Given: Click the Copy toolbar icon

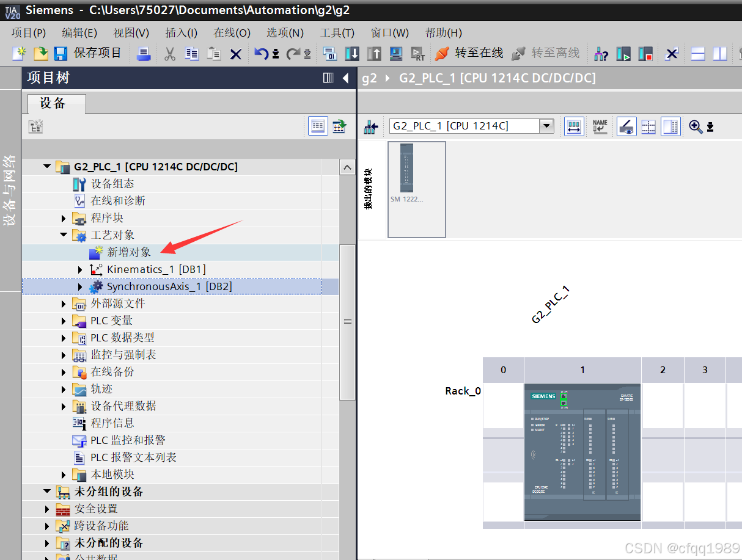Looking at the screenshot, I should (192, 54).
